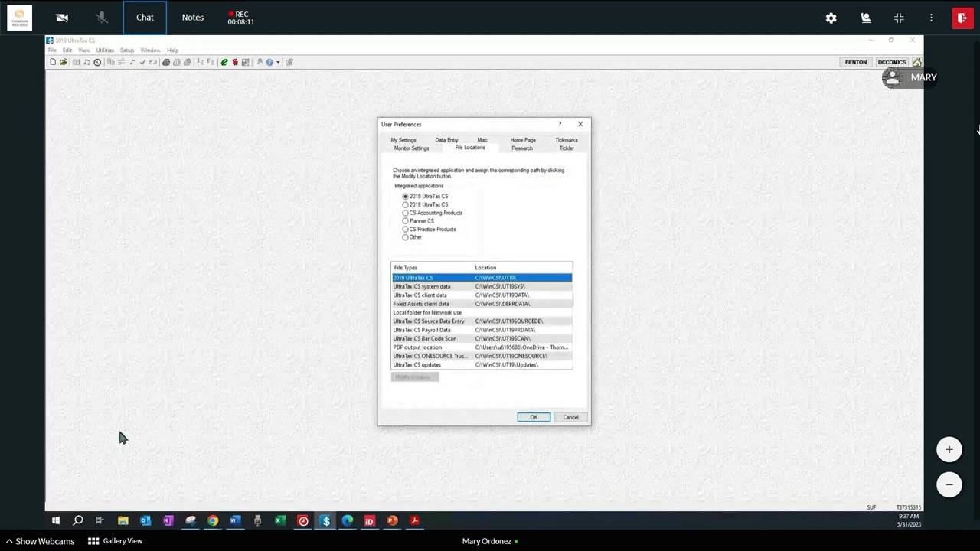Open the help icon dropdown arrow

point(278,62)
